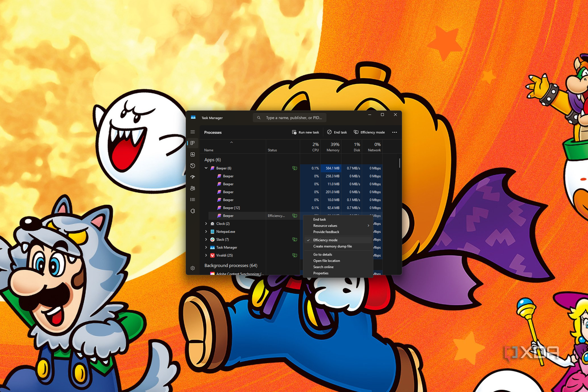Choose Open file location menu entry
This screenshot has height=392, width=588.
point(338,261)
